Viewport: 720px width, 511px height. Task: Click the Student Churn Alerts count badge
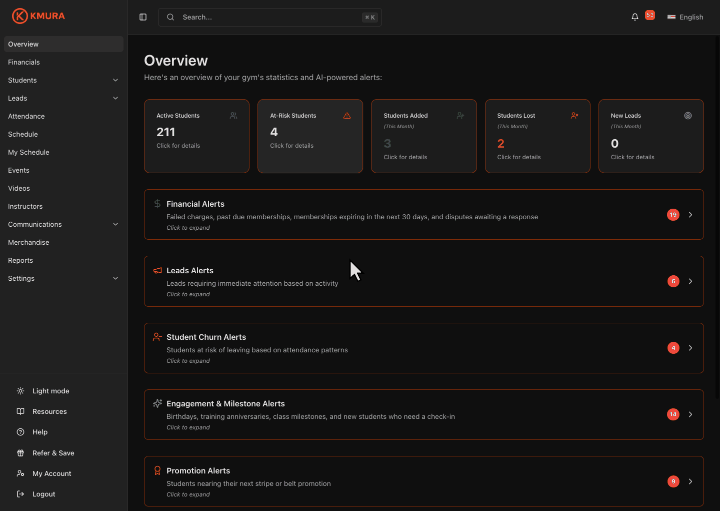click(673, 348)
